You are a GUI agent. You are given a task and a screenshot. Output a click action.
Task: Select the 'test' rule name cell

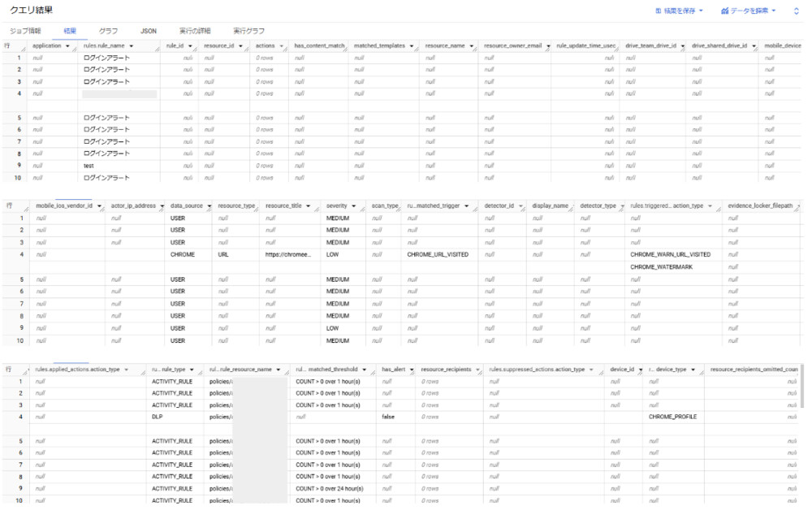tap(89, 167)
